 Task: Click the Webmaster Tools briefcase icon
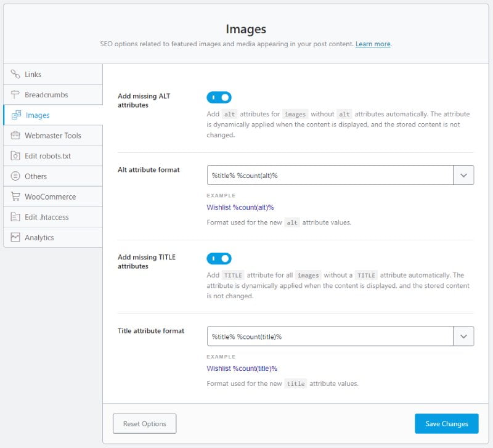pyautogui.click(x=15, y=136)
